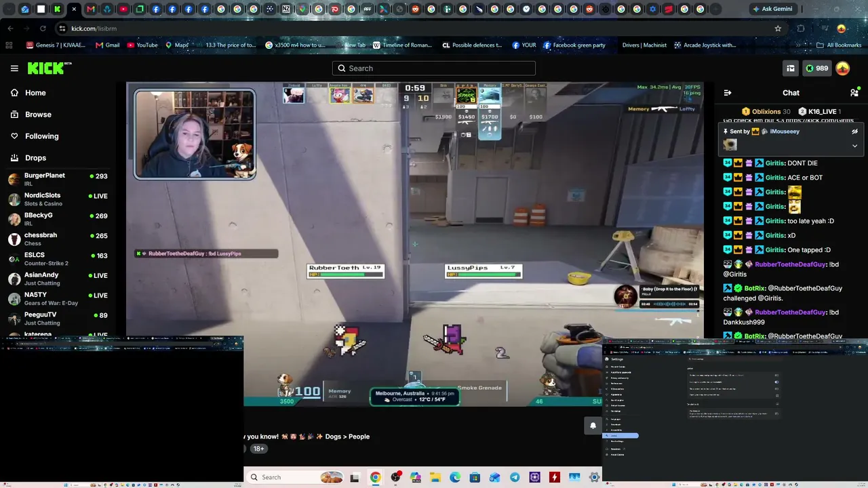The width and height of the screenshot is (868, 488).
Task: Open the Kick dashboard icon beside points
Action: point(791,68)
